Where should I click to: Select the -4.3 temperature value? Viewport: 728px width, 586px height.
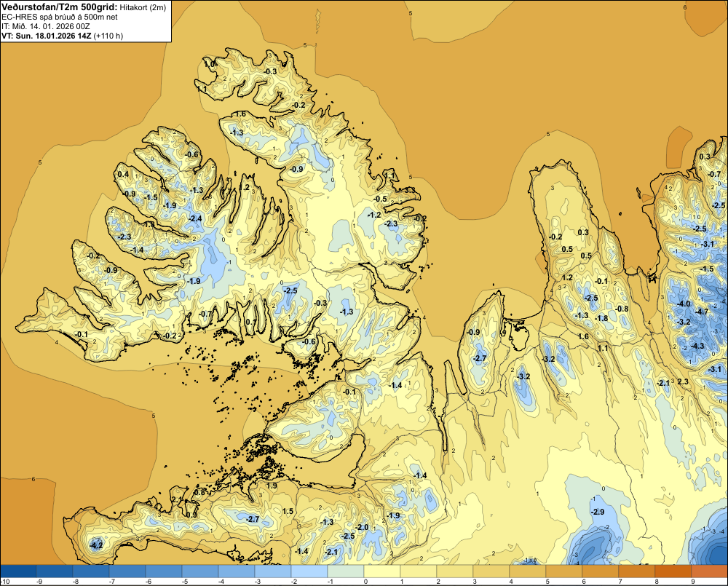(x=697, y=346)
